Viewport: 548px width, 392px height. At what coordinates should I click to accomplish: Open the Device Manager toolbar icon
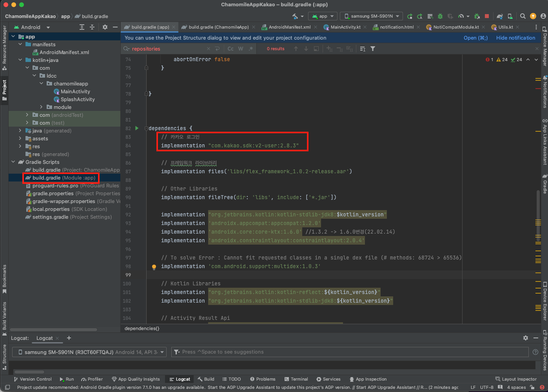[510, 16]
